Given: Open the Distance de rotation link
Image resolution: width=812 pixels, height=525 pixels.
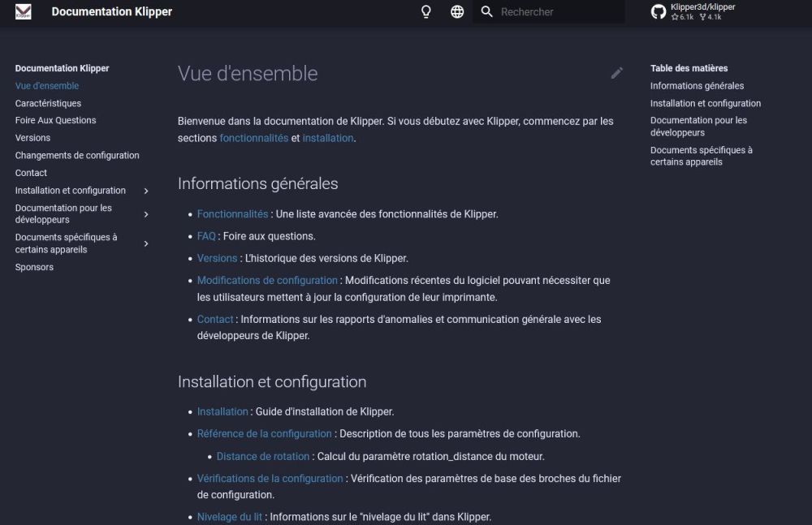Looking at the screenshot, I should [x=262, y=456].
